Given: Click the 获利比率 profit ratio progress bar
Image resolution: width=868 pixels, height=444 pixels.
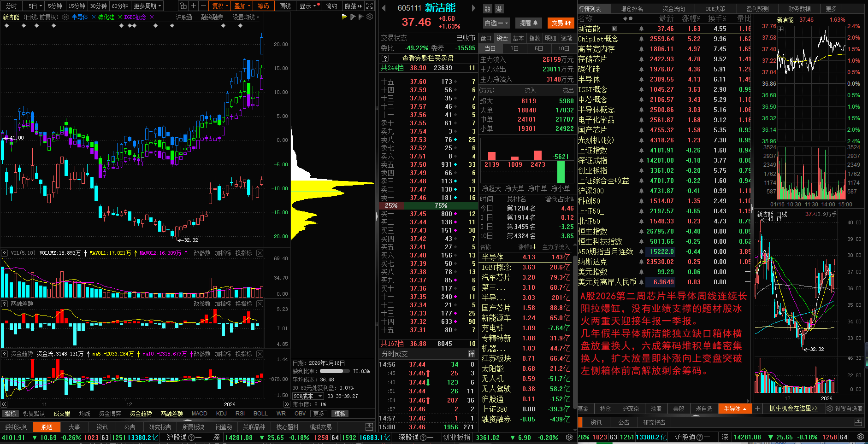Looking at the screenshot, I should [x=335, y=371].
